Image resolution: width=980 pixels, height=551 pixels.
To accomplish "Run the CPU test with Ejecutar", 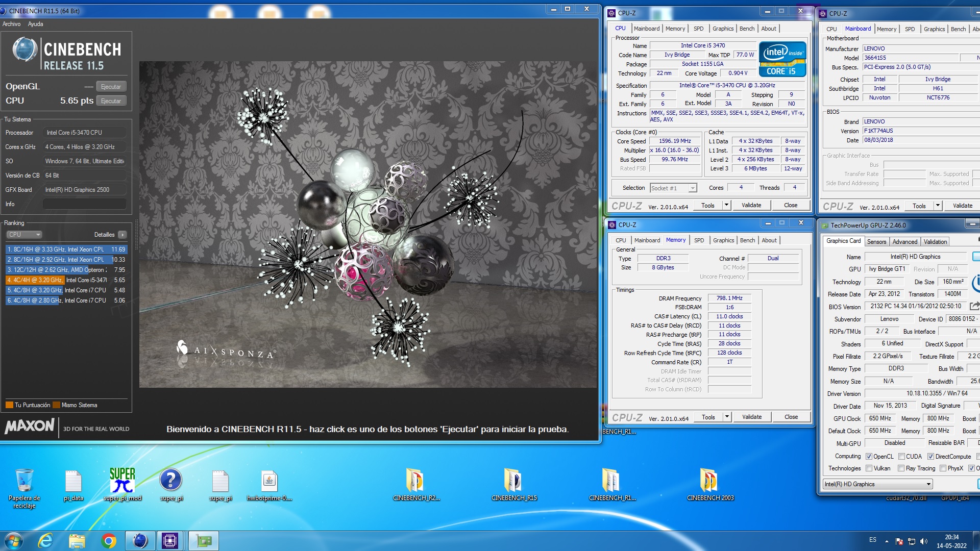I will (111, 101).
